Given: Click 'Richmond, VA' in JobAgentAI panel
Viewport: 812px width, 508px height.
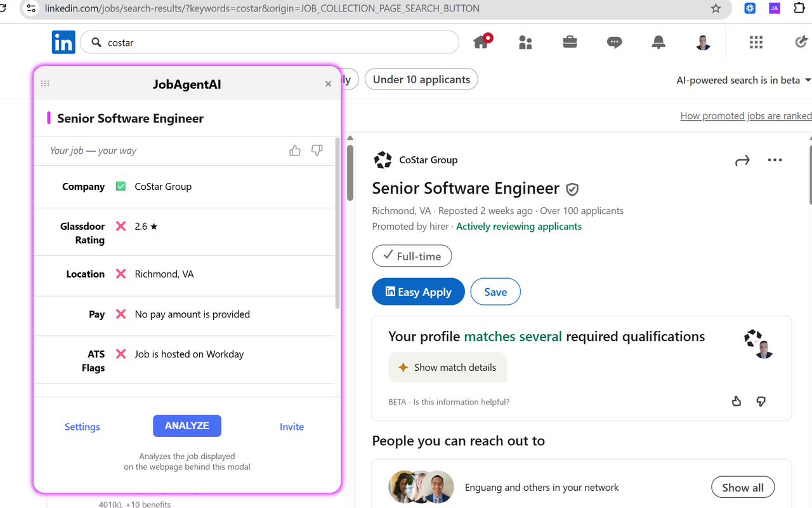Looking at the screenshot, I should coord(164,274).
